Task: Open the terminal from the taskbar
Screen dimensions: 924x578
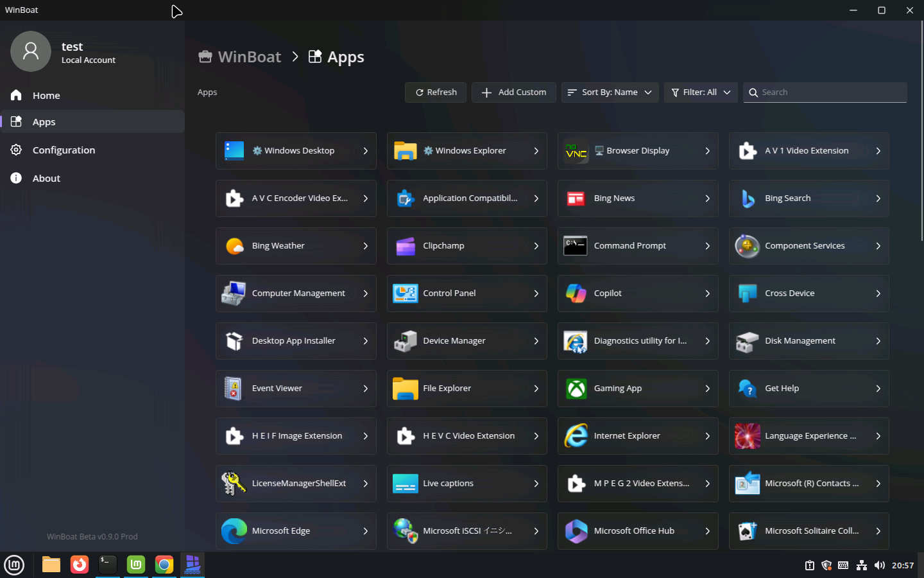Action: point(108,565)
